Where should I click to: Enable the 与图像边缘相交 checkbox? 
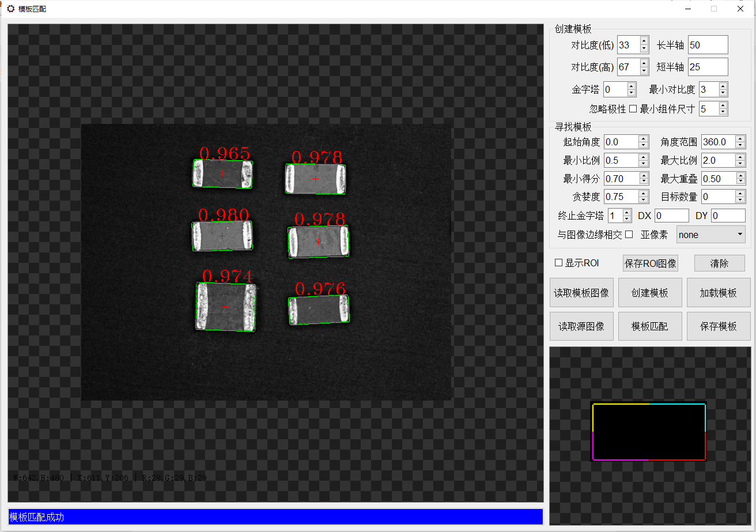pos(629,235)
